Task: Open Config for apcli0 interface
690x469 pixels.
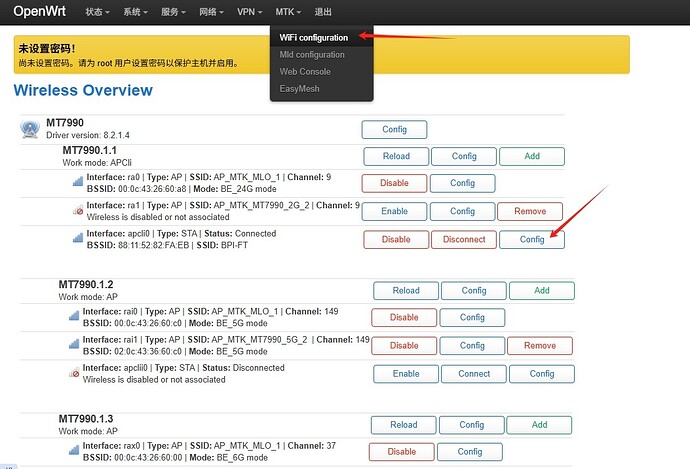Action: (x=532, y=239)
